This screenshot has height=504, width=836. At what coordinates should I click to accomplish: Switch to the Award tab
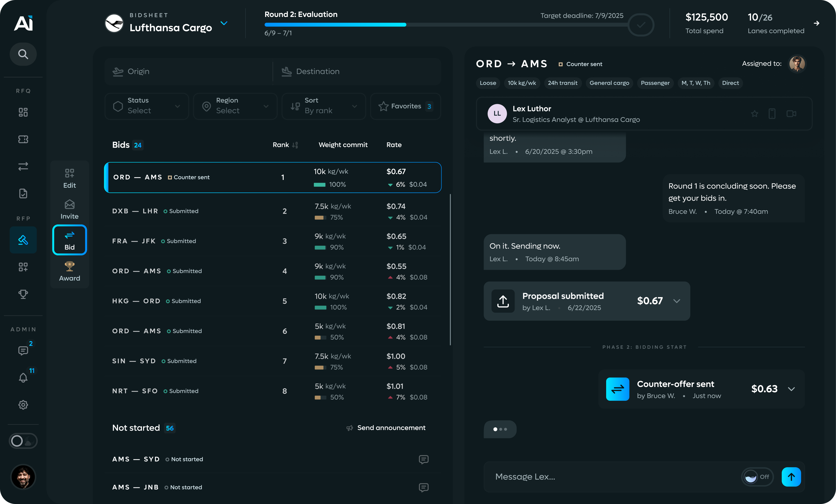(x=70, y=271)
